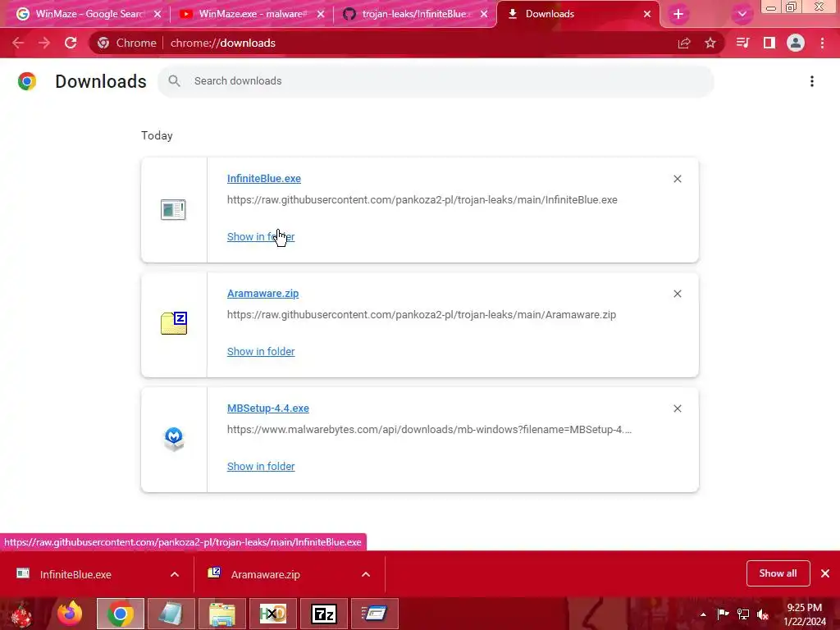Close the WinMaze.exe YouTube tab

click(x=321, y=14)
